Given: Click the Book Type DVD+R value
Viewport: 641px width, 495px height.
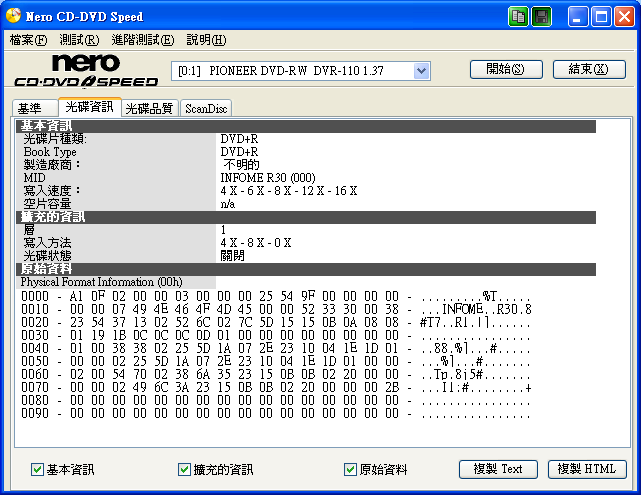Looking at the screenshot, I should (239, 152).
